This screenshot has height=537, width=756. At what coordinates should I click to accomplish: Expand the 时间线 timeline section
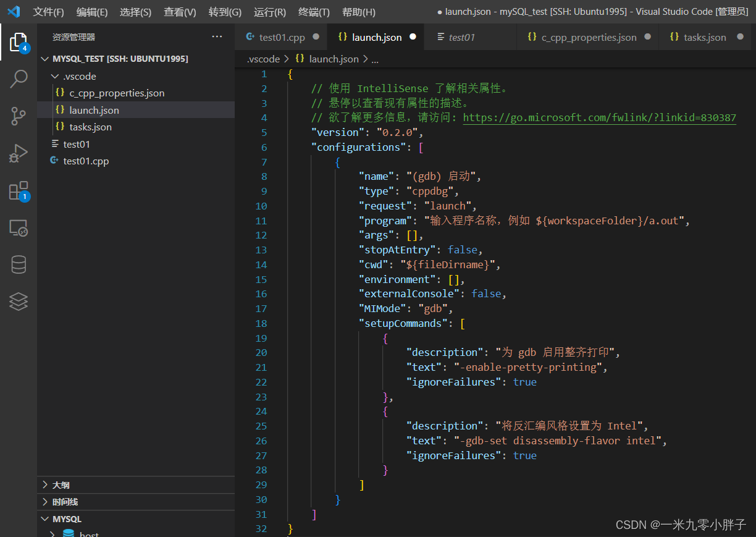point(65,502)
